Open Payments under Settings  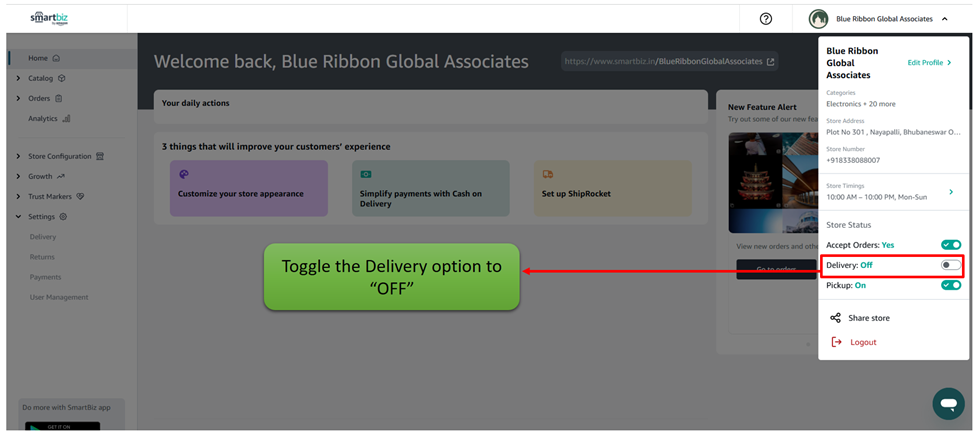point(45,277)
